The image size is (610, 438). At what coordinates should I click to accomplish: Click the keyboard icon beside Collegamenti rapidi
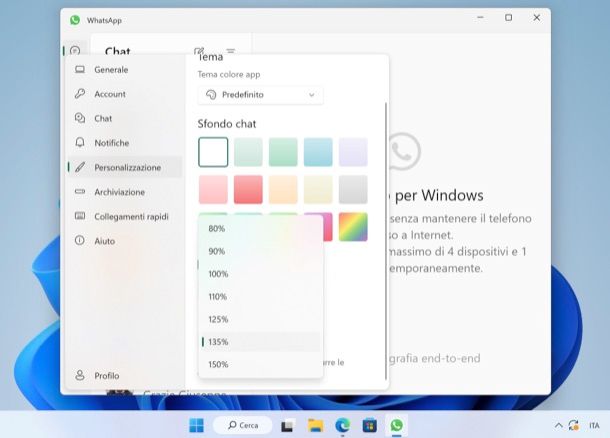(80, 216)
